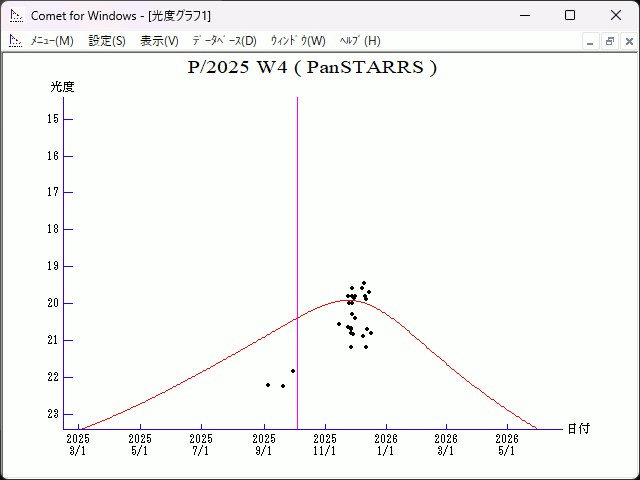Open the ウィンドウ(W) window menu

pos(298,41)
